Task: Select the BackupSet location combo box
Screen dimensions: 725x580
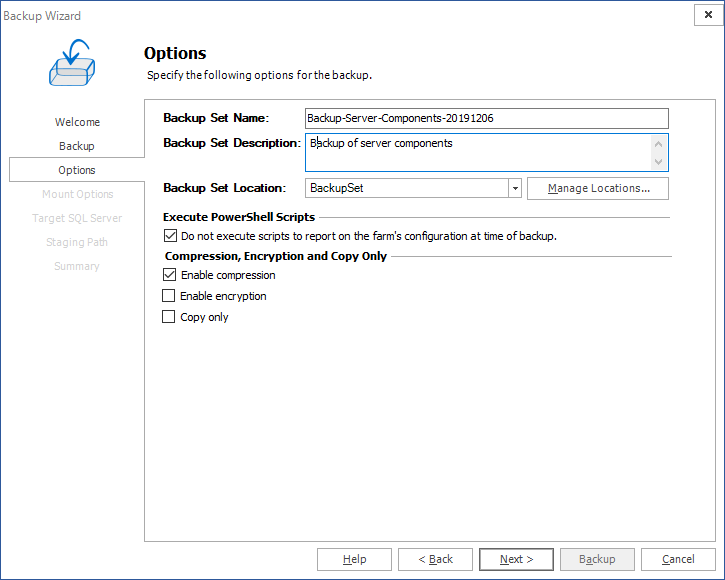Action: pos(406,188)
